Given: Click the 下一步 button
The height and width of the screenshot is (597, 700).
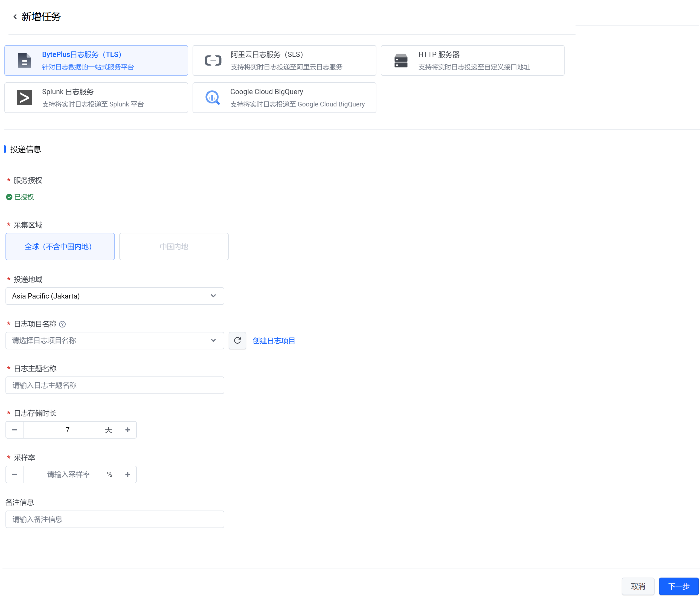Looking at the screenshot, I should pyautogui.click(x=678, y=586).
